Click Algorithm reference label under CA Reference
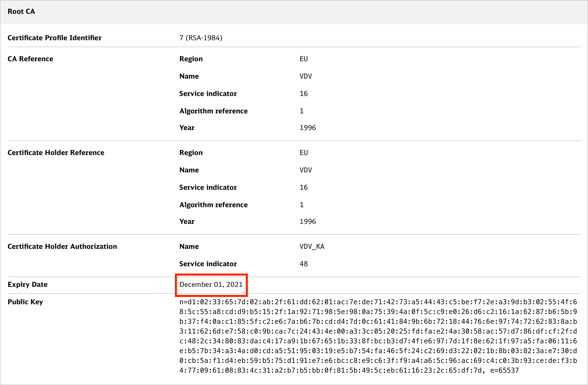The image size is (588, 385). coord(213,111)
